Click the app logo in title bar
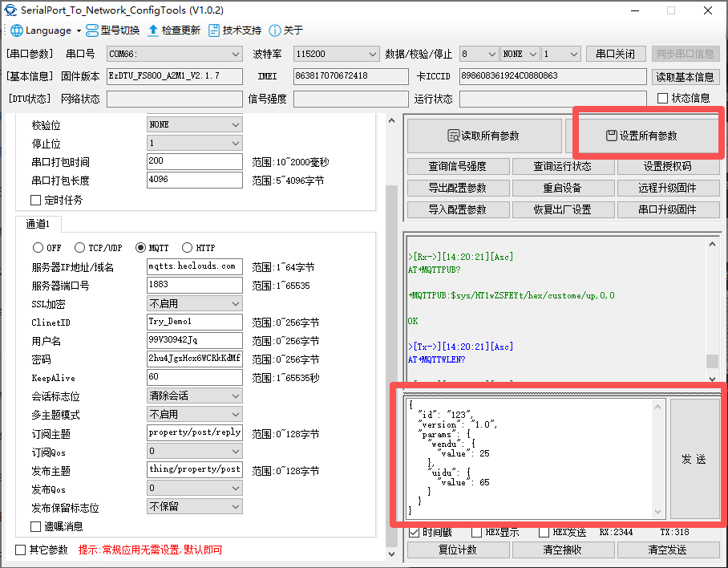 pos(10,10)
